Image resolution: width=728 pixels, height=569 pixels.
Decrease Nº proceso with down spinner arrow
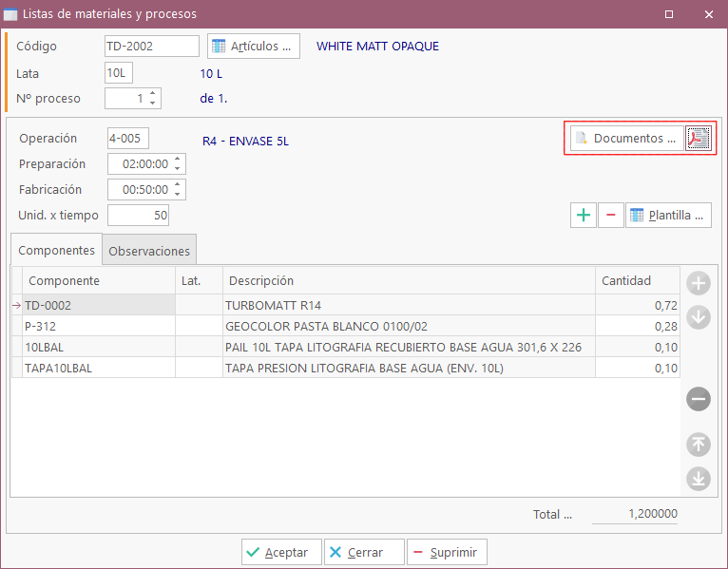[153, 103]
